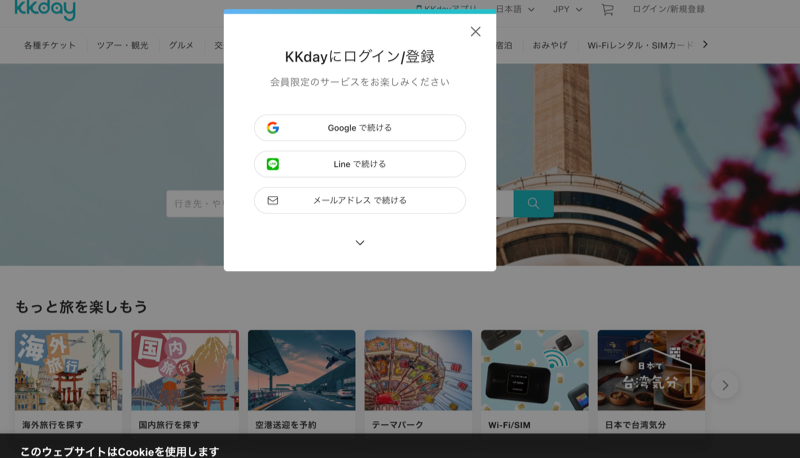The width and height of the screenshot is (800, 458).
Task: Open テーマパーク card thumbnail
Action: pos(418,370)
